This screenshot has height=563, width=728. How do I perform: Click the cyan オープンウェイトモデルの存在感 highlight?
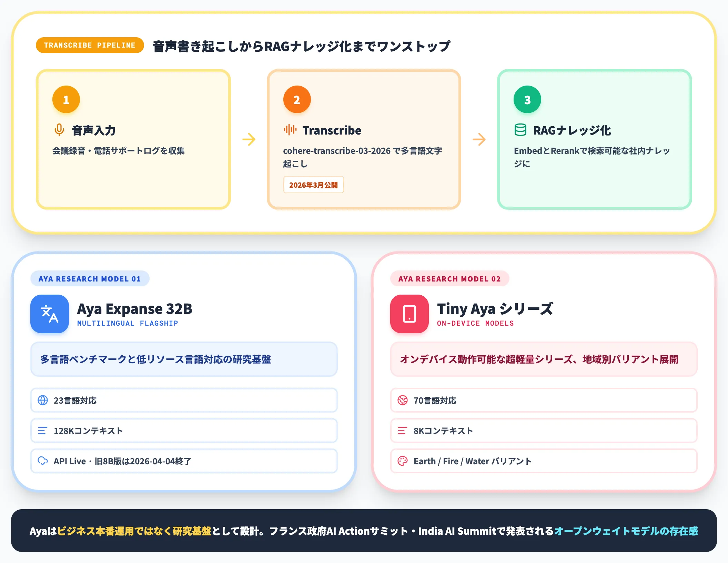(x=626, y=531)
